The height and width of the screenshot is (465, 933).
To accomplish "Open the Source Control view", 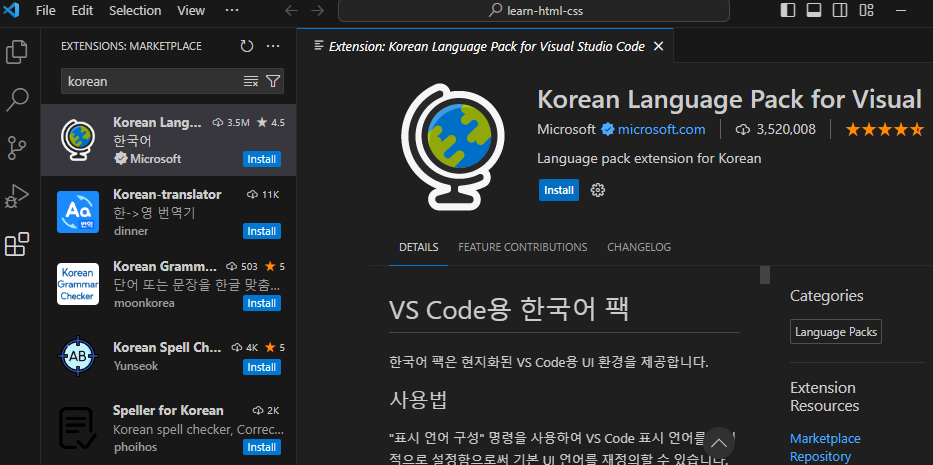I will tap(17, 148).
